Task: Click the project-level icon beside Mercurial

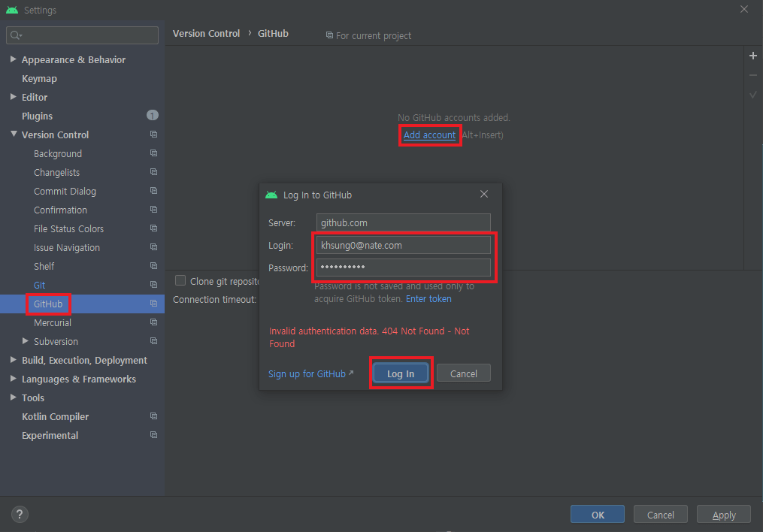Action: pyautogui.click(x=154, y=322)
